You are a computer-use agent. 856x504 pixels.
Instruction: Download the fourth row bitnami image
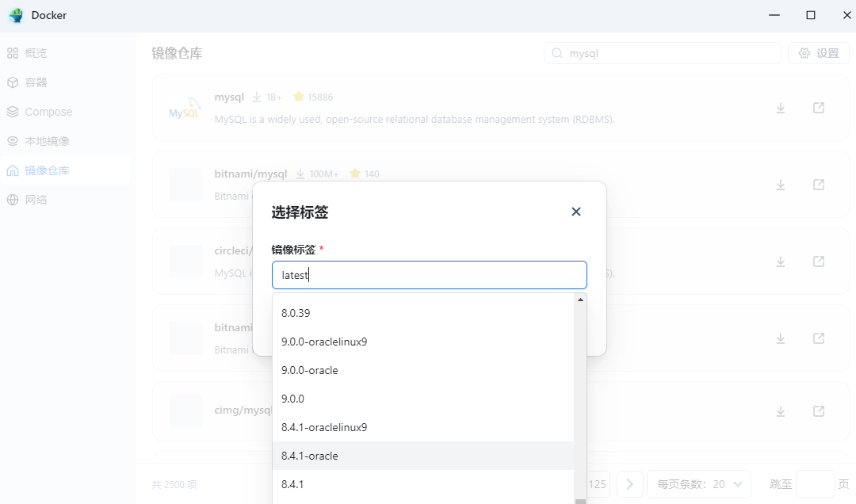tap(781, 338)
